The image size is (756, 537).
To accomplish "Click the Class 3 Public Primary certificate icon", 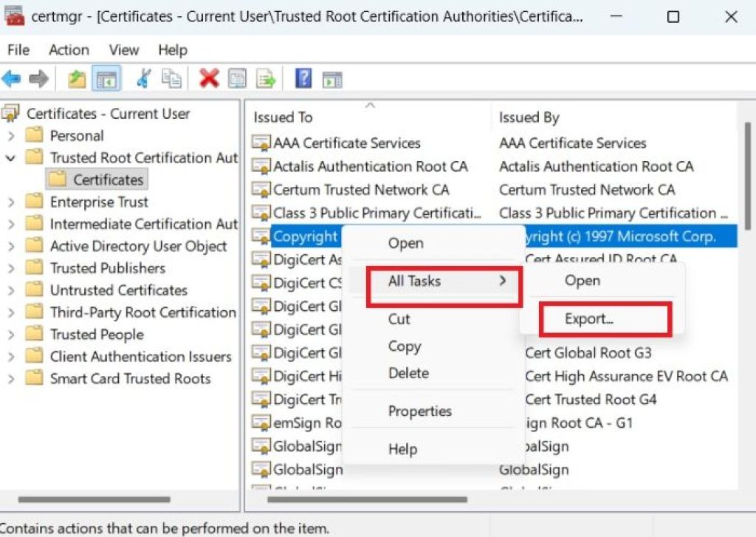I will (x=261, y=213).
